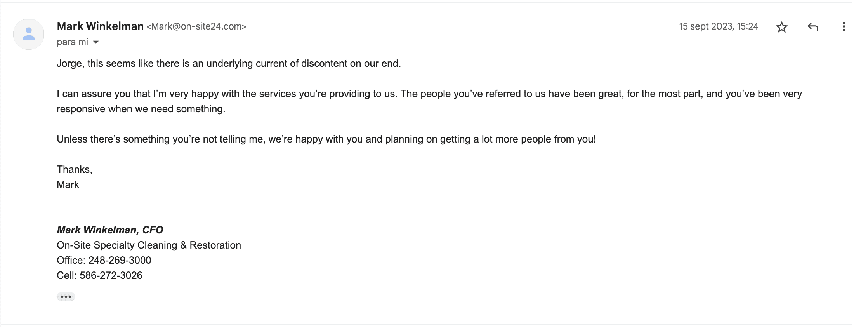
Task: Star this email from Mark Winkelman
Action: 781,27
